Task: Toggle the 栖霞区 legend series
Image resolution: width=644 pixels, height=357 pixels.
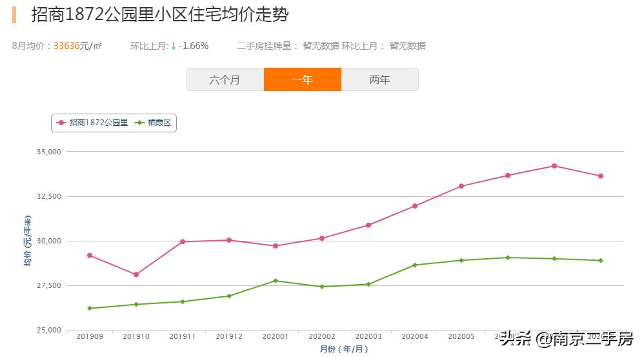Action: [x=153, y=123]
